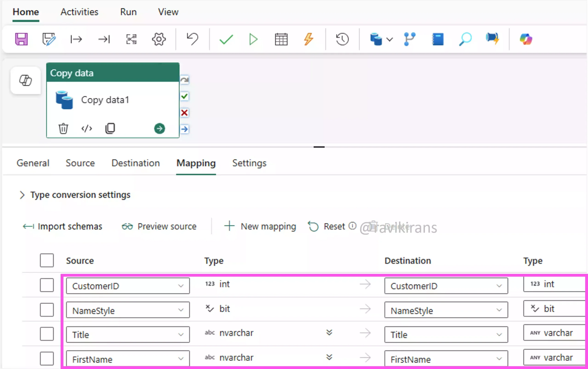This screenshot has width=588, height=369.
Task: Click the right-arrow with end bar icon
Action: (104, 39)
